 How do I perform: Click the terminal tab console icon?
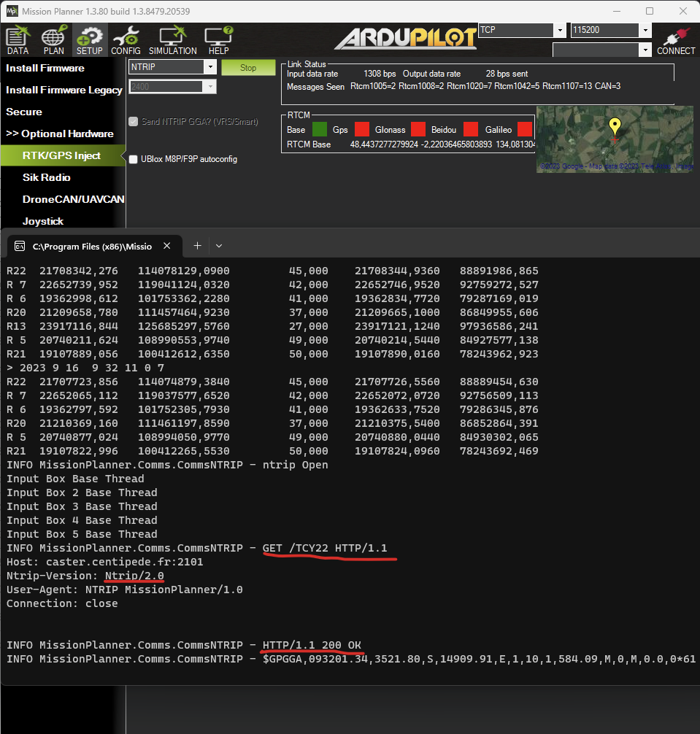(20, 246)
